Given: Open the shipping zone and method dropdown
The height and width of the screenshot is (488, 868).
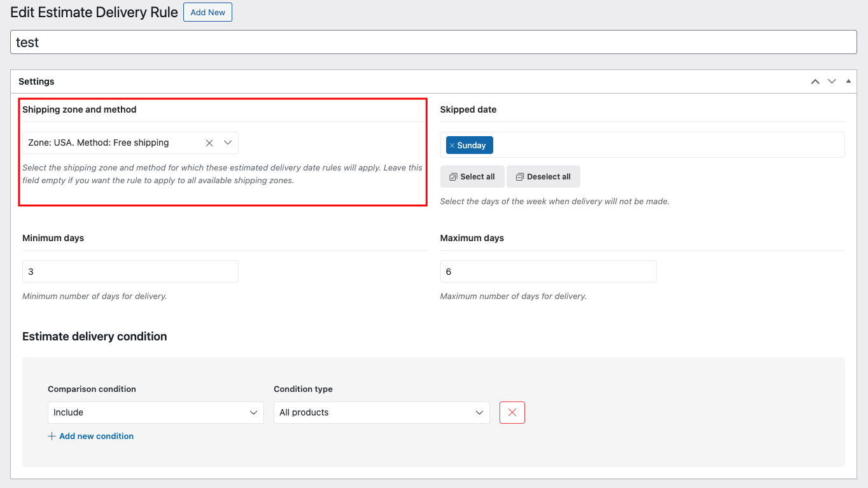Looking at the screenshot, I should tap(228, 143).
